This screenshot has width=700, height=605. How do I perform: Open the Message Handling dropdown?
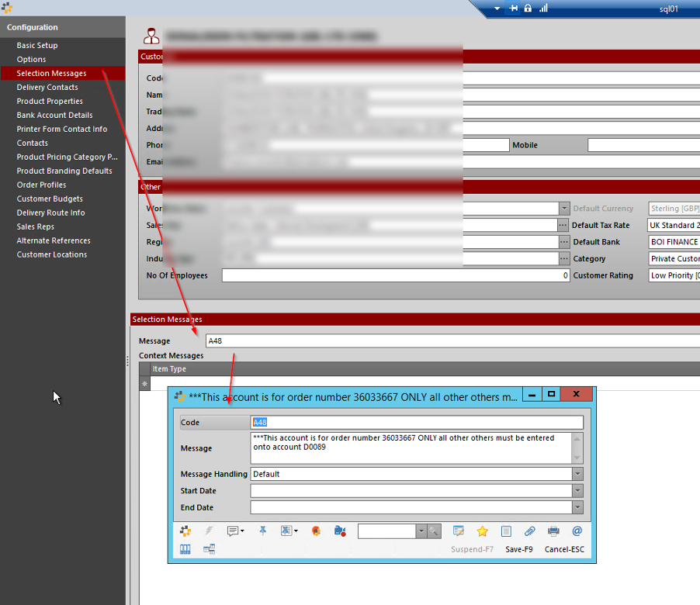(577, 474)
